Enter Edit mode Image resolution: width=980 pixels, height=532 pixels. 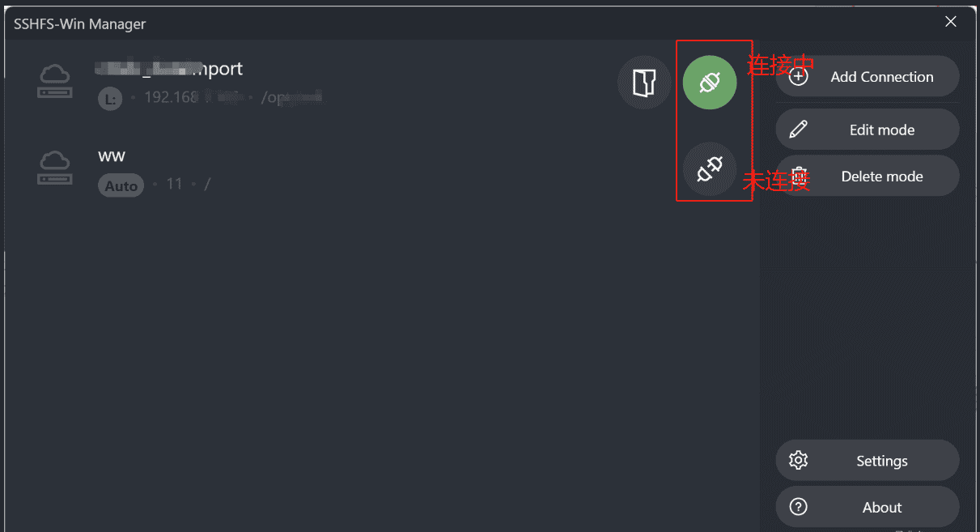point(867,129)
